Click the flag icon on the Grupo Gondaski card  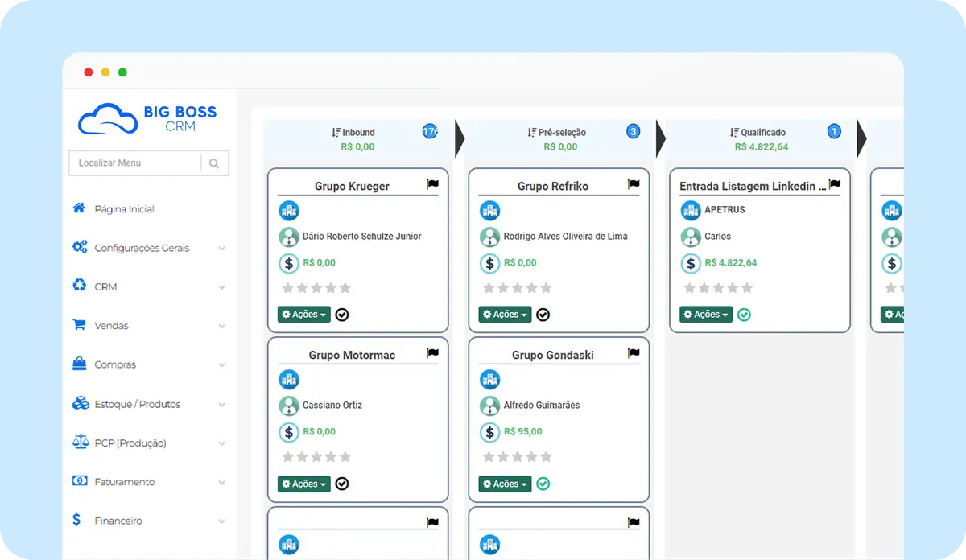click(633, 352)
